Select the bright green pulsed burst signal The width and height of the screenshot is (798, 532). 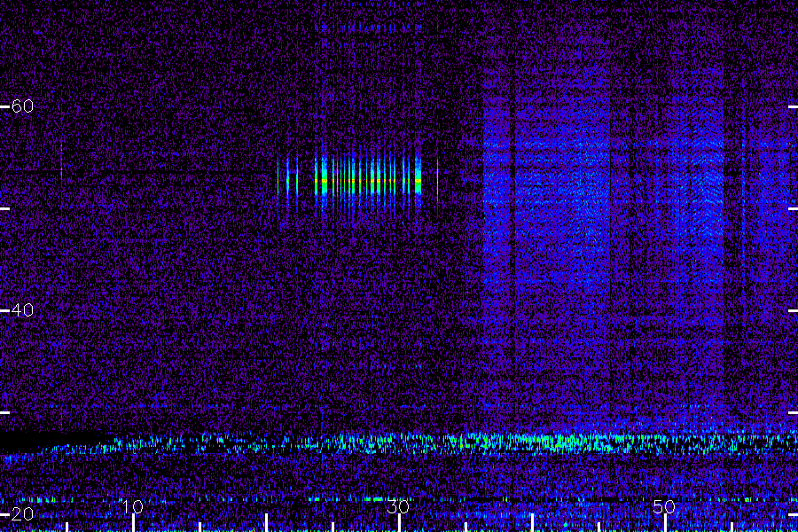357,181
